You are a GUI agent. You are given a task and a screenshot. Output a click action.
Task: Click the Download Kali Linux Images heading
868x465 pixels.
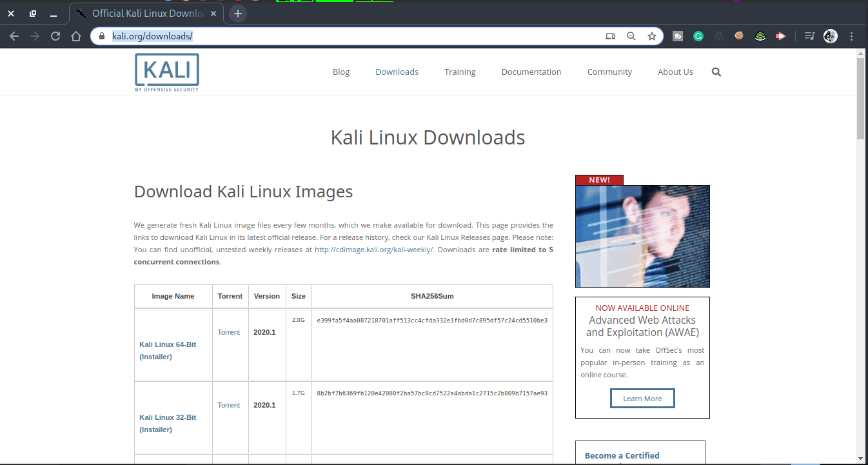click(x=243, y=192)
